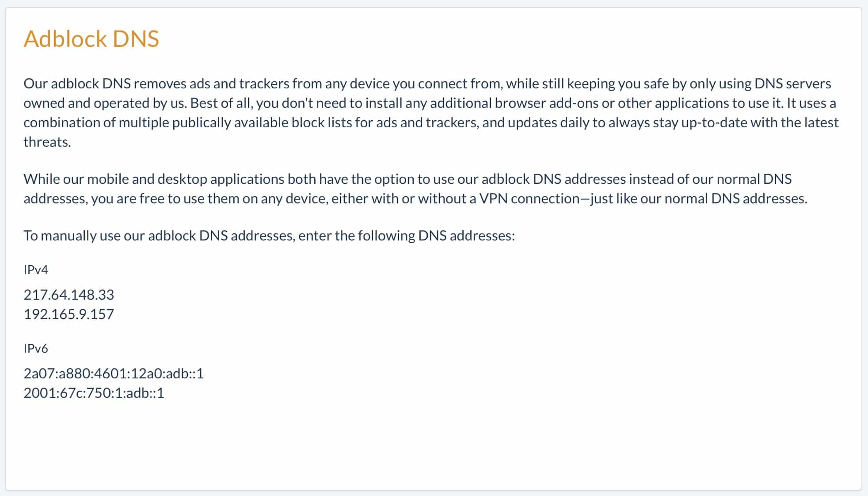This screenshot has width=868, height=496.
Task: Click 'browser add-ons' phrase in first paragraph
Action: point(546,103)
